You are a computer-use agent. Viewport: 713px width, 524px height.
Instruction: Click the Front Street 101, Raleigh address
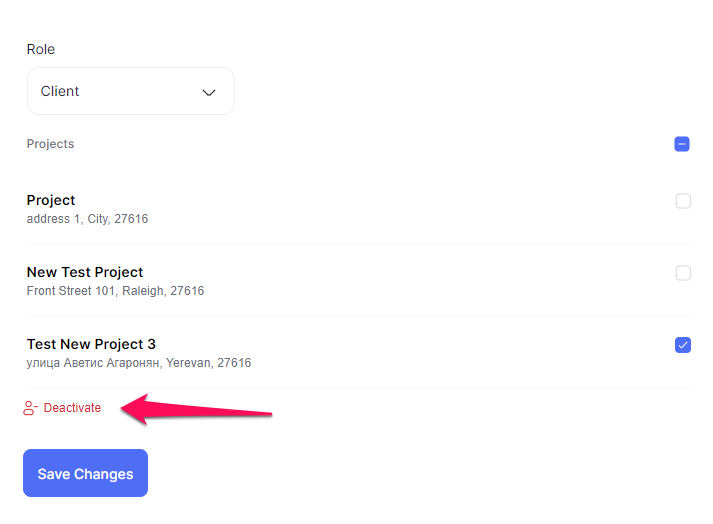click(x=115, y=291)
